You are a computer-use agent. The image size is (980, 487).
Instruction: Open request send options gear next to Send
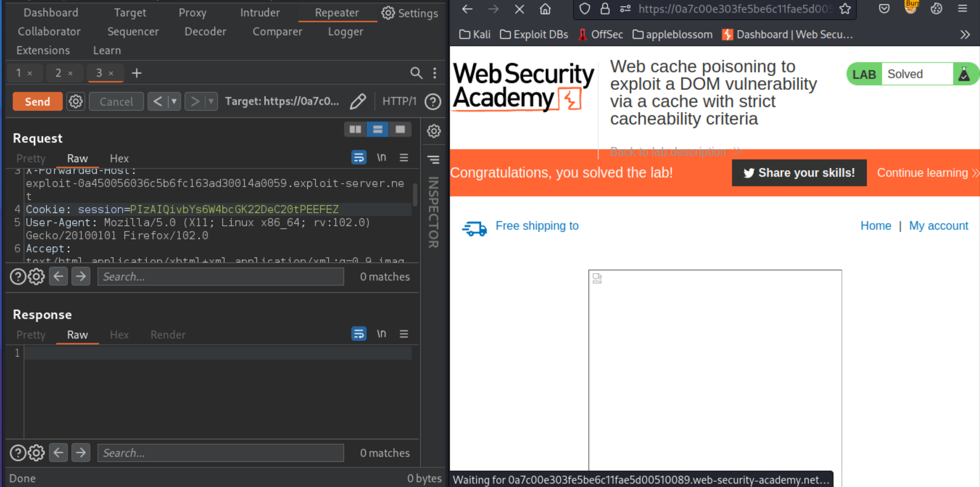click(75, 101)
